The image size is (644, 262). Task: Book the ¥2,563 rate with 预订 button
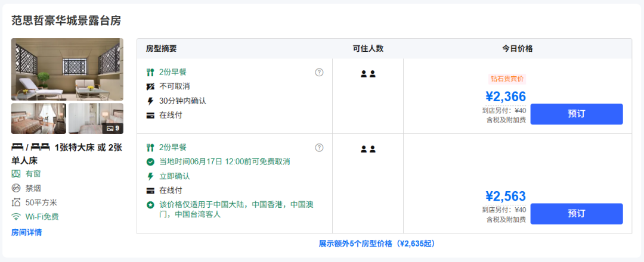[x=576, y=214]
